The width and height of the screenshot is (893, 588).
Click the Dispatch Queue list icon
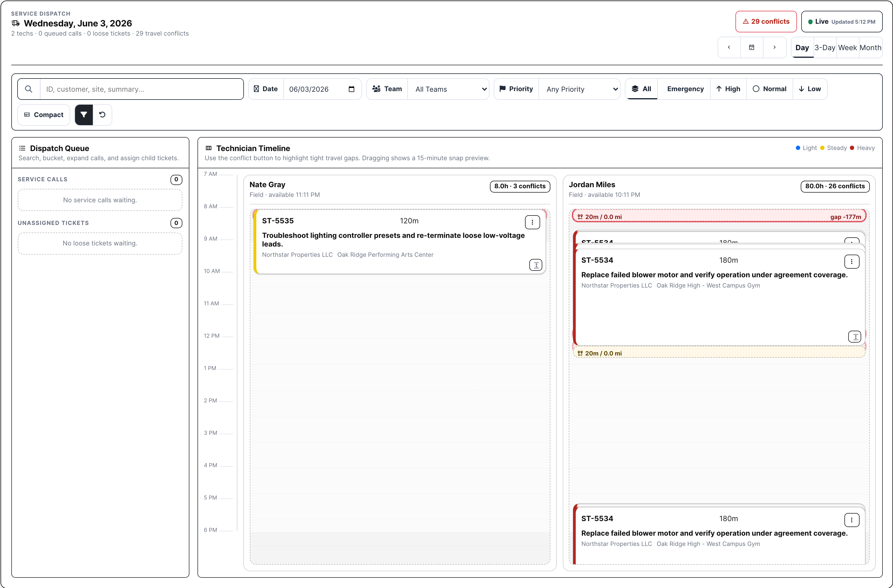coord(22,148)
